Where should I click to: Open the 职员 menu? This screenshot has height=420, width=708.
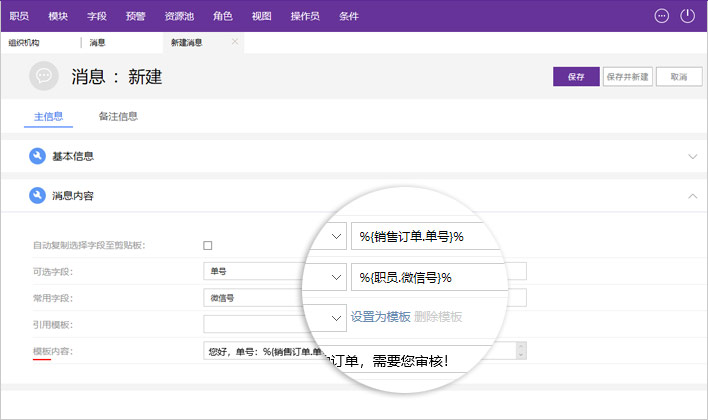(x=19, y=16)
